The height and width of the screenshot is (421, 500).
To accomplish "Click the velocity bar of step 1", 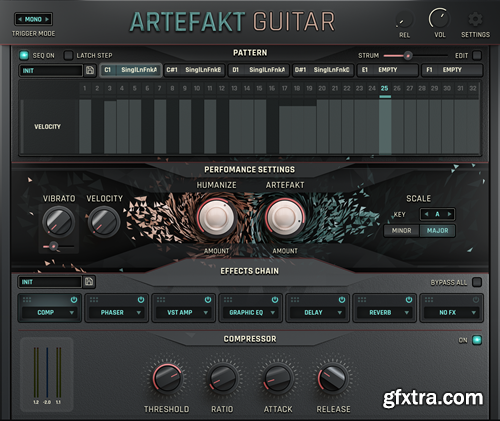I will coord(85,127).
